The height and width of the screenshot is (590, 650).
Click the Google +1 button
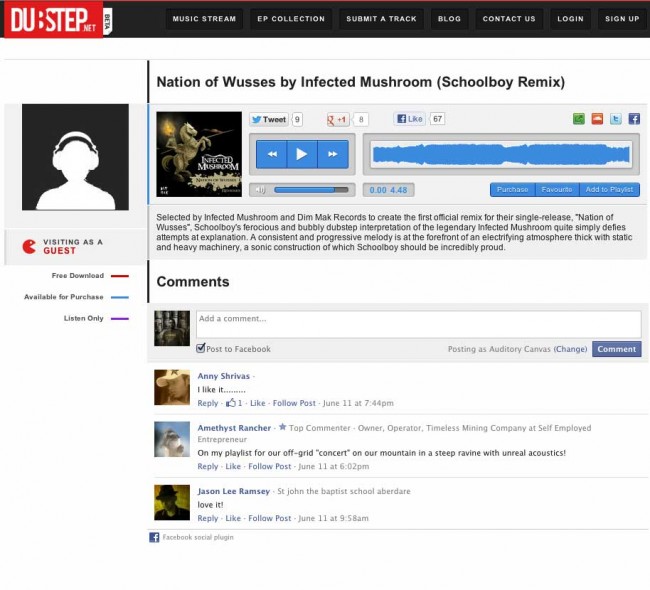[x=338, y=120]
